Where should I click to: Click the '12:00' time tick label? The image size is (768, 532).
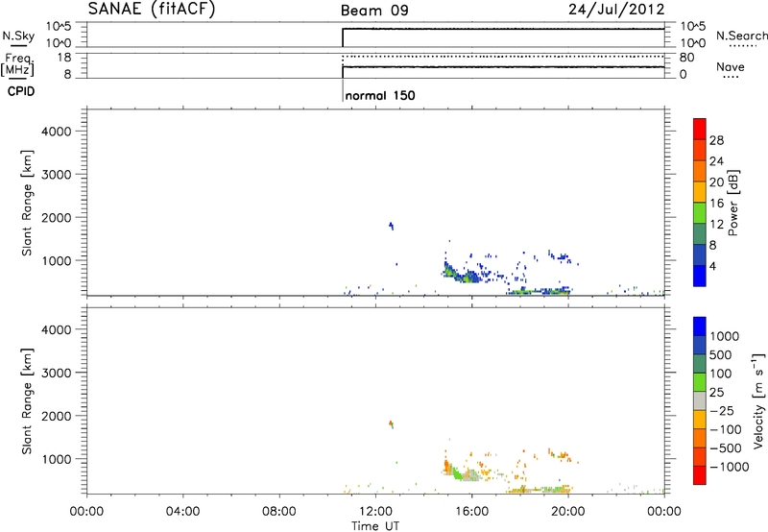[x=375, y=512]
